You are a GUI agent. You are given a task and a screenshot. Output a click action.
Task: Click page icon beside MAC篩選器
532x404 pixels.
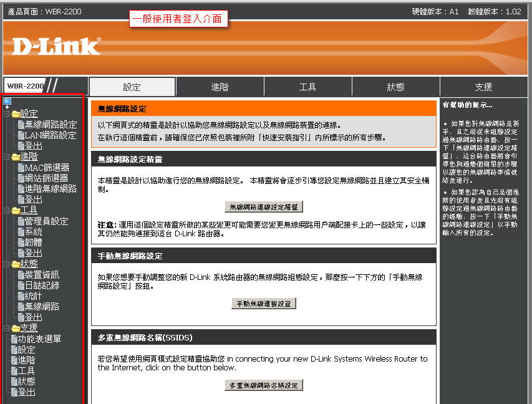coord(21,168)
